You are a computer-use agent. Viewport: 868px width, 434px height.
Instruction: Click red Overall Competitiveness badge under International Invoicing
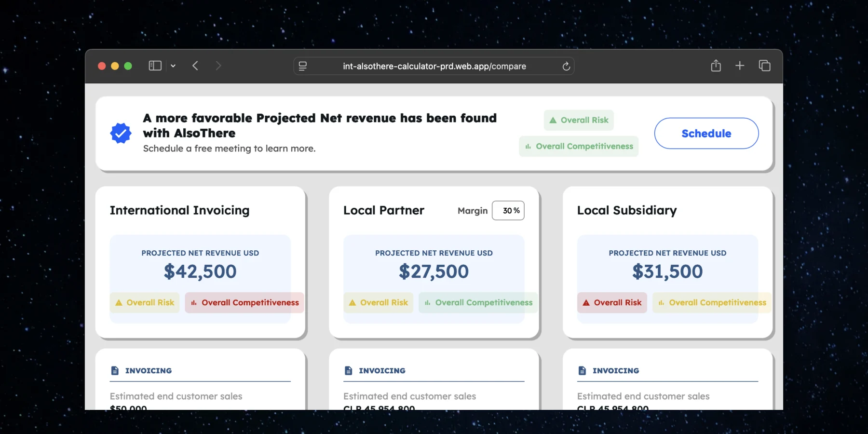click(244, 303)
